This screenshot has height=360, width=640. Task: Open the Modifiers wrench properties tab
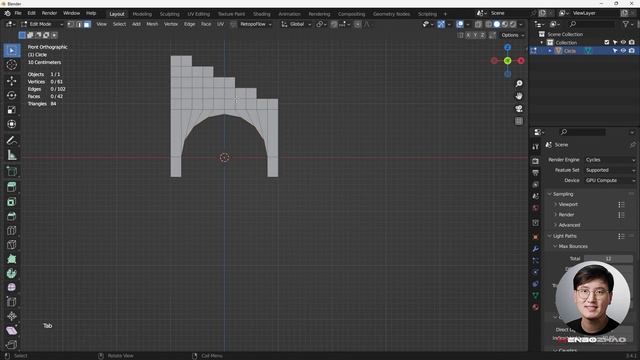click(536, 249)
